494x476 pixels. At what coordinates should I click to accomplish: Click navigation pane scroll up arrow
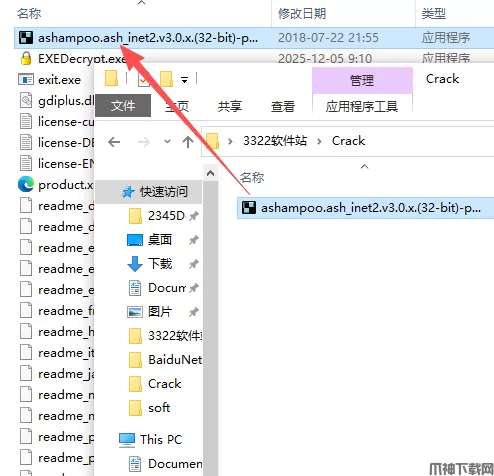[x=210, y=173]
